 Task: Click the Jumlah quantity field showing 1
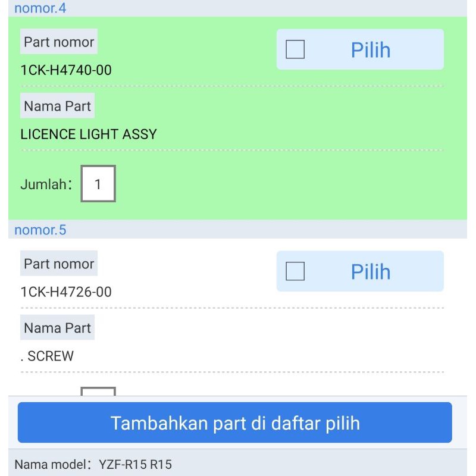(98, 183)
